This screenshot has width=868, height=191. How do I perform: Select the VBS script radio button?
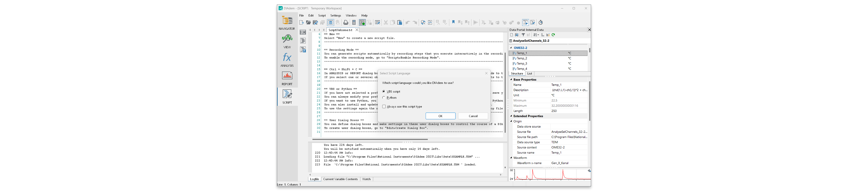pos(384,91)
